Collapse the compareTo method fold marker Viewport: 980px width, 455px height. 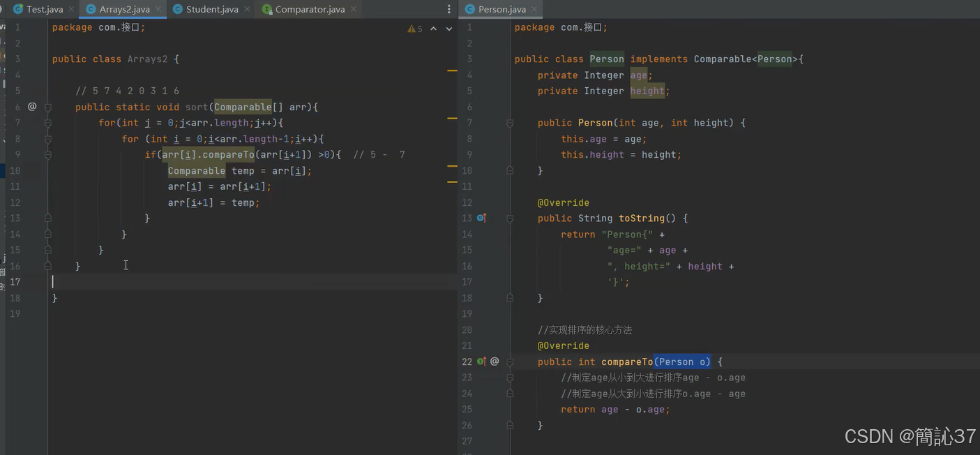(510, 361)
